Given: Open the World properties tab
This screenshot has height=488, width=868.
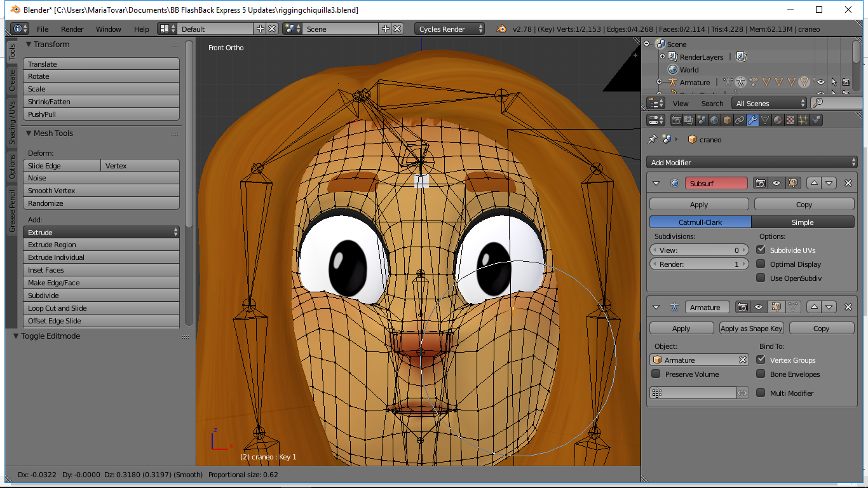Looking at the screenshot, I should pyautogui.click(x=714, y=120).
